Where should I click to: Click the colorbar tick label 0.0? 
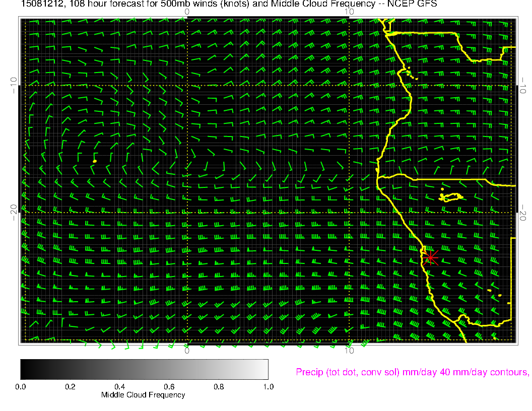pyautogui.click(x=20, y=387)
